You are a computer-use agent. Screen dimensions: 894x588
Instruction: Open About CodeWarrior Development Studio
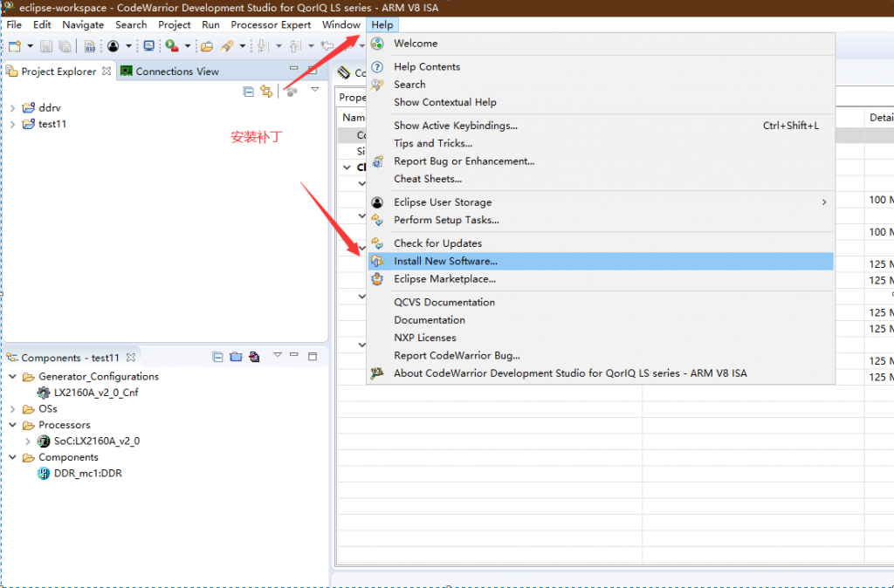[601, 373]
